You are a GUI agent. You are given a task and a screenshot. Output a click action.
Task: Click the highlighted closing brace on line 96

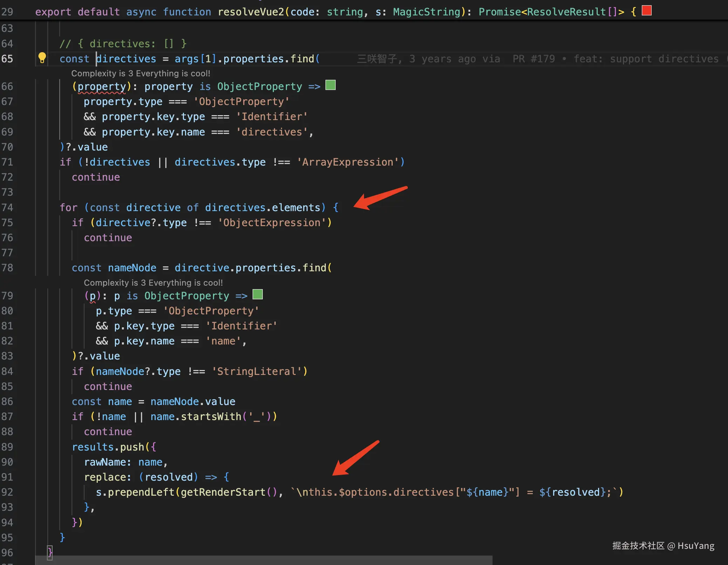[50, 552]
